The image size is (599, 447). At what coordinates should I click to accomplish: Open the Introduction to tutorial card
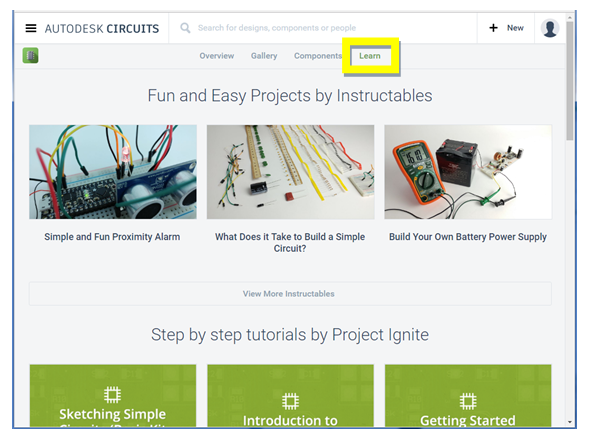coord(290,396)
